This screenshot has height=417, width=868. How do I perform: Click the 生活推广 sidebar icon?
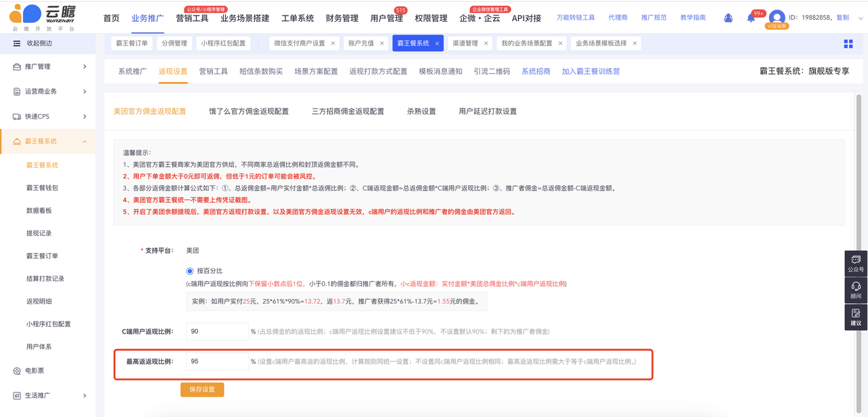click(18, 395)
